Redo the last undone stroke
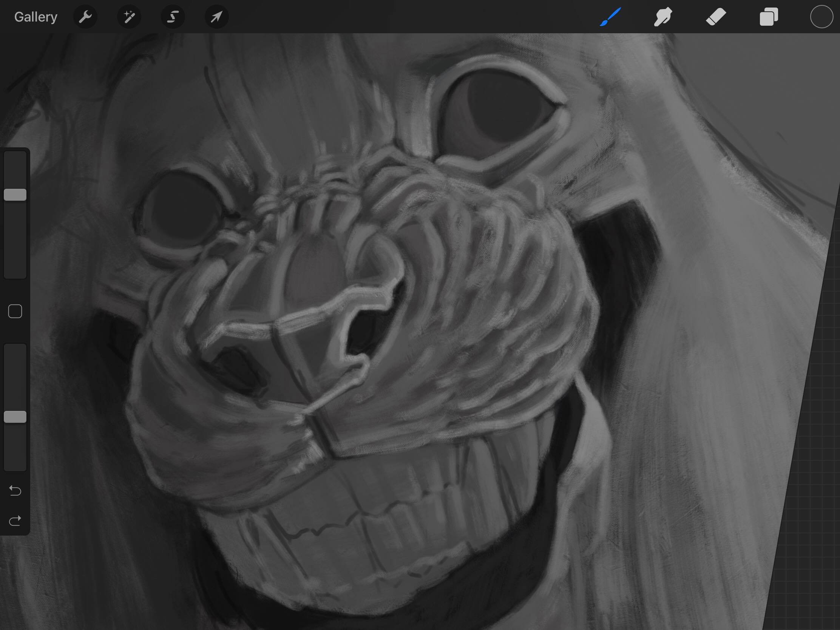This screenshot has height=630, width=840. (x=15, y=520)
